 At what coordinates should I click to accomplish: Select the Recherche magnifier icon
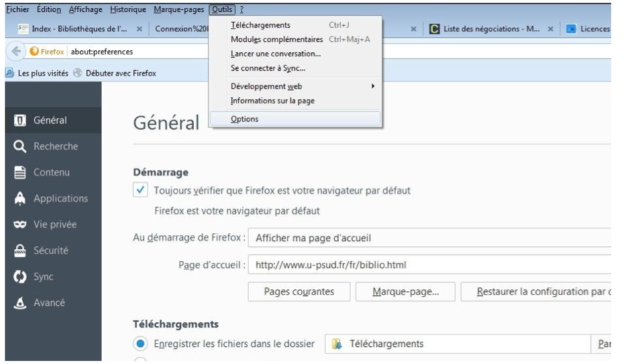[x=20, y=146]
